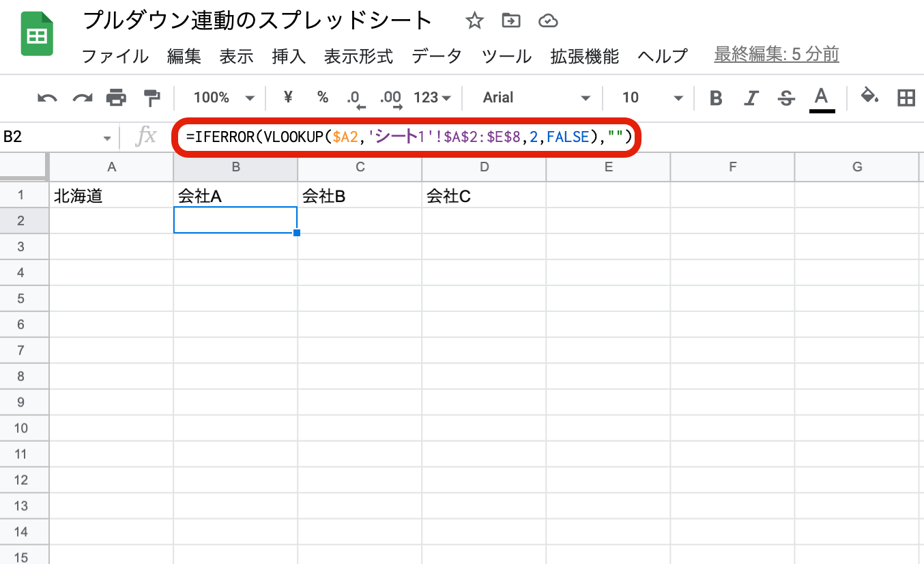
Task: Open the 最終編集: 5 分前 history link
Action: click(777, 55)
